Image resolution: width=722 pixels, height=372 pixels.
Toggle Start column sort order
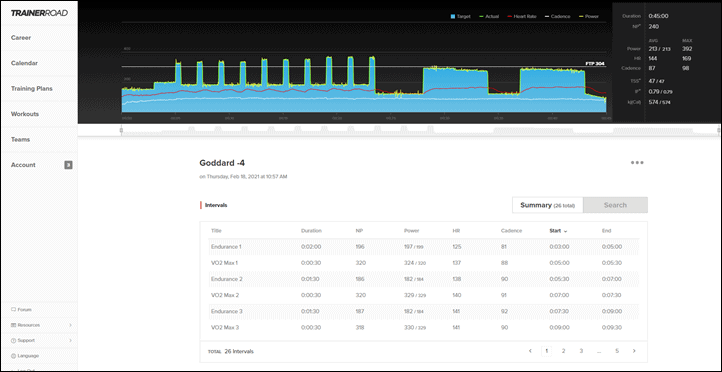[x=558, y=231]
